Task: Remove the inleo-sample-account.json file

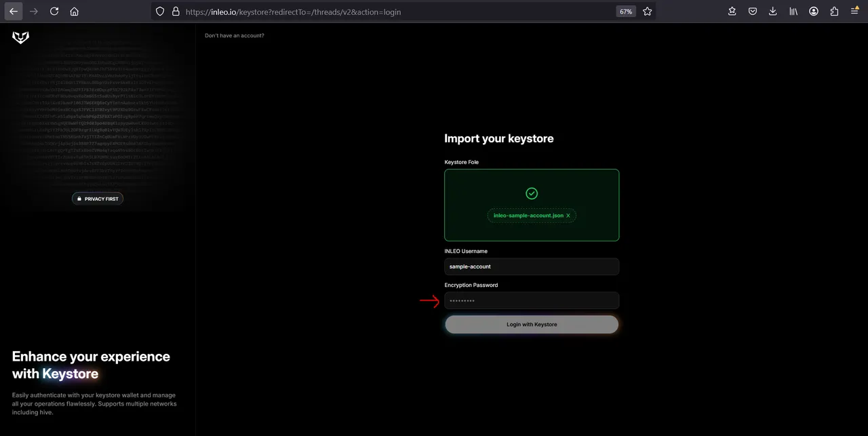Action: [x=568, y=216]
